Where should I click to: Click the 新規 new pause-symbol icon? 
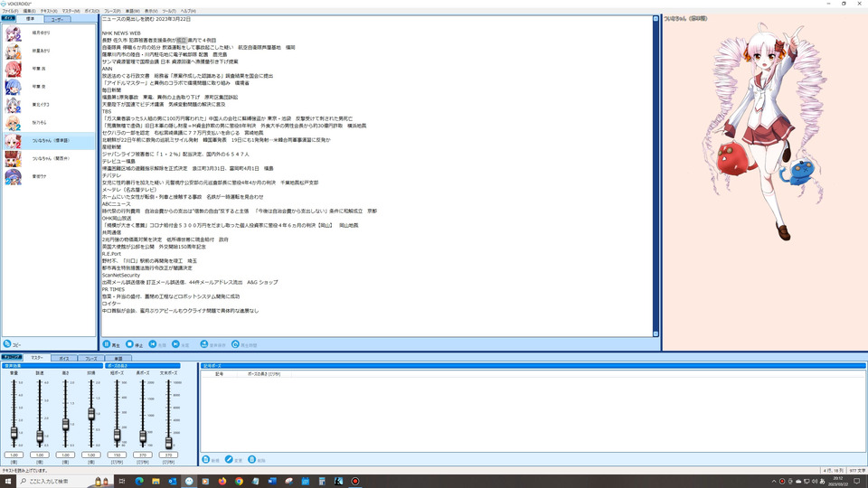pyautogui.click(x=206, y=460)
